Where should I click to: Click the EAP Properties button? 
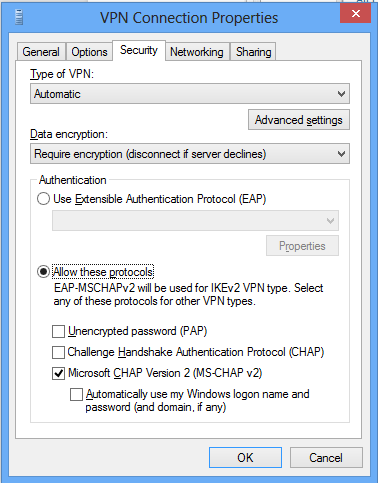[x=302, y=246]
